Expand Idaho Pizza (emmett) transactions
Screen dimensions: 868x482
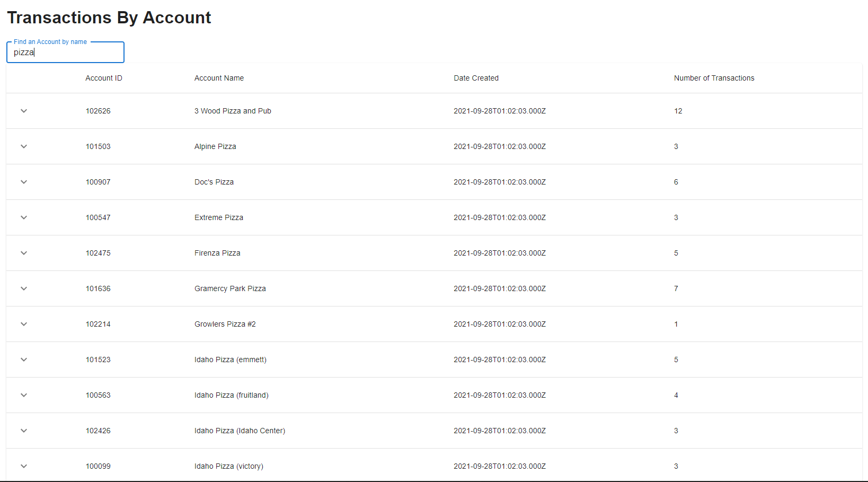pos(24,360)
